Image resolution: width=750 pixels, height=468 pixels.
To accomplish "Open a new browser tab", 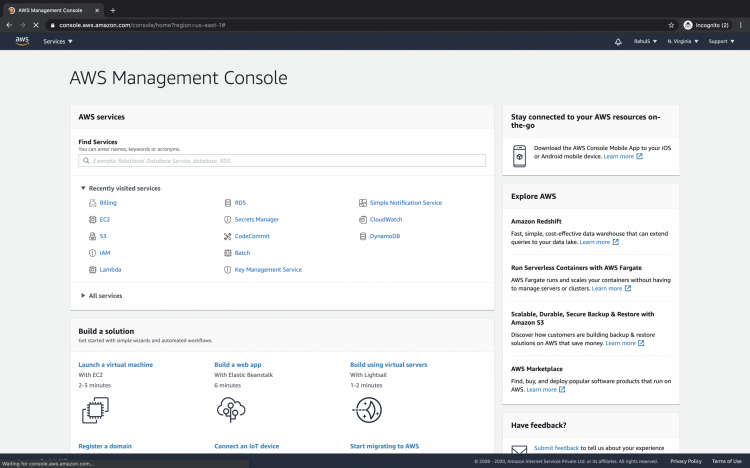I will (113, 10).
